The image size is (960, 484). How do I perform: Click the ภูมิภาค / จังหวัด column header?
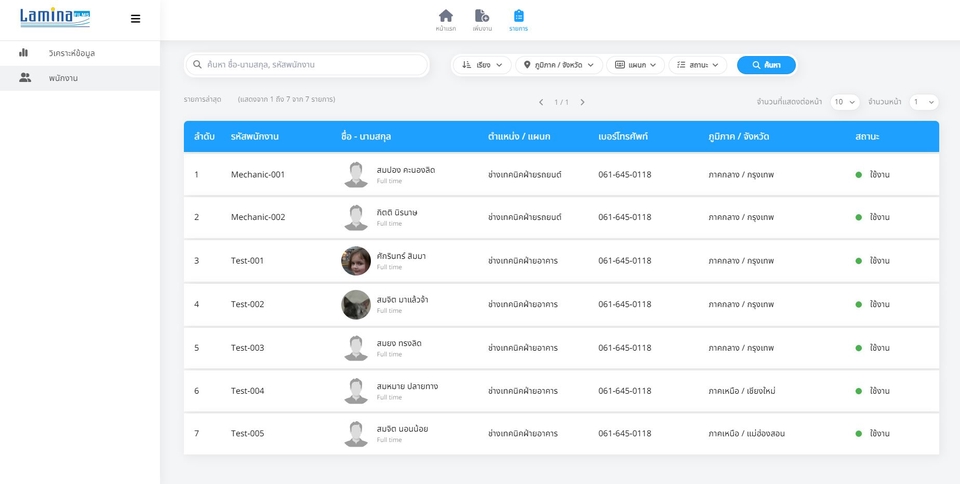point(739,136)
